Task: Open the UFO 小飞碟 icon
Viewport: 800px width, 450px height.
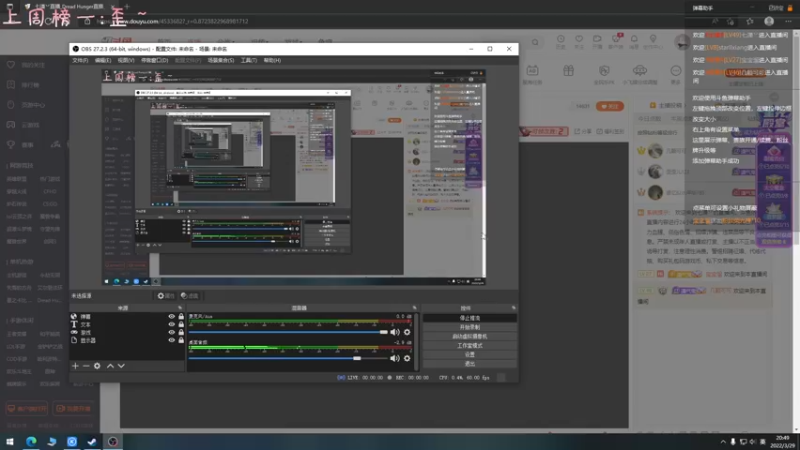Action: coord(640,70)
